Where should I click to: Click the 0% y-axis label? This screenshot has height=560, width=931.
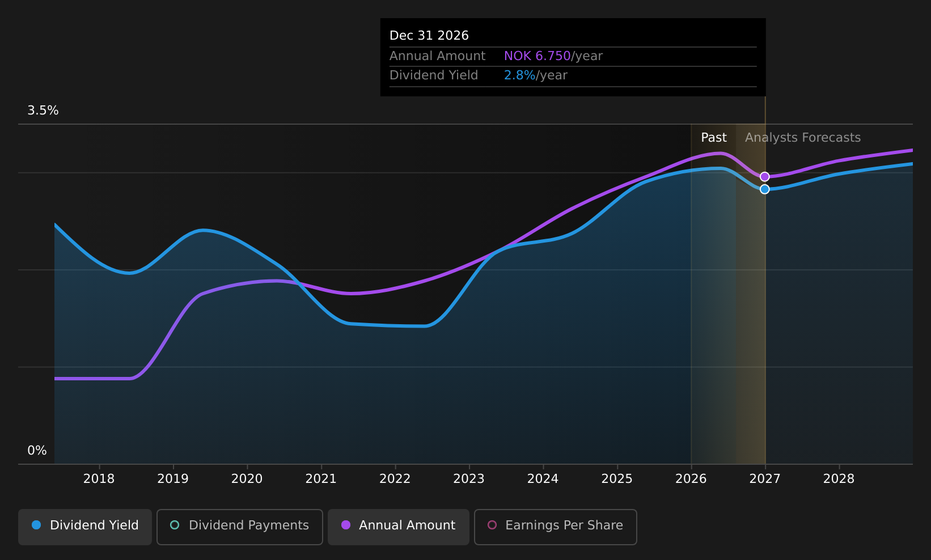37,451
